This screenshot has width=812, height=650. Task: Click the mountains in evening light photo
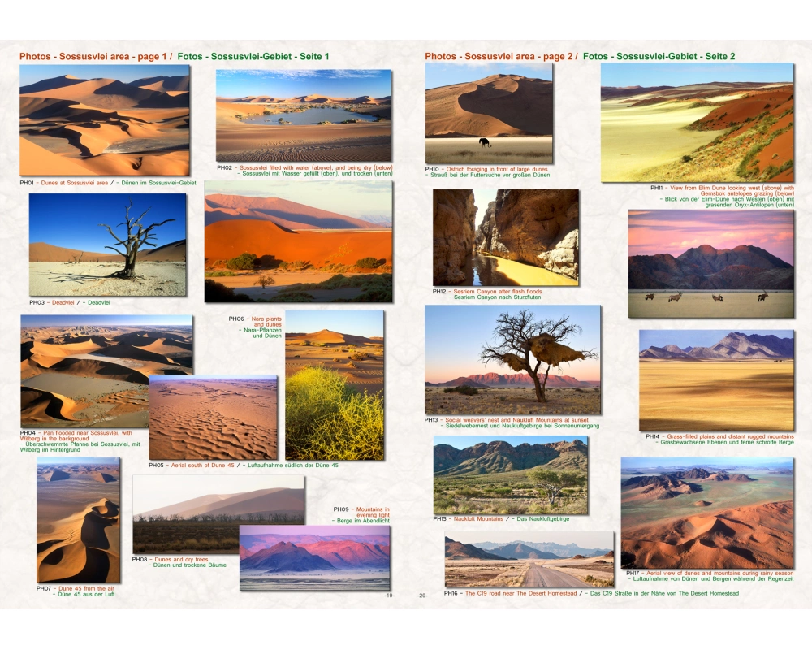point(314,557)
